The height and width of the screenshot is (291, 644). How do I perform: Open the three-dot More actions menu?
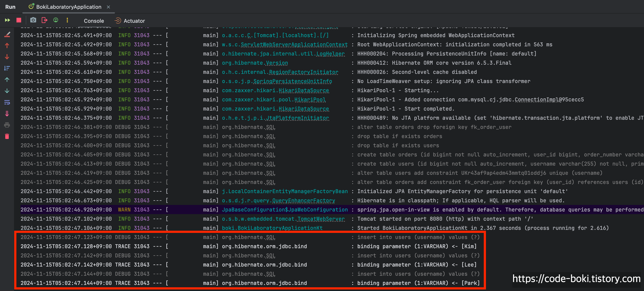click(67, 20)
